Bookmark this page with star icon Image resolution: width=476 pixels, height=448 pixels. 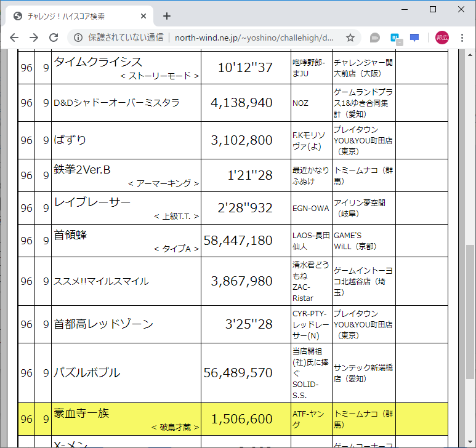tap(350, 38)
